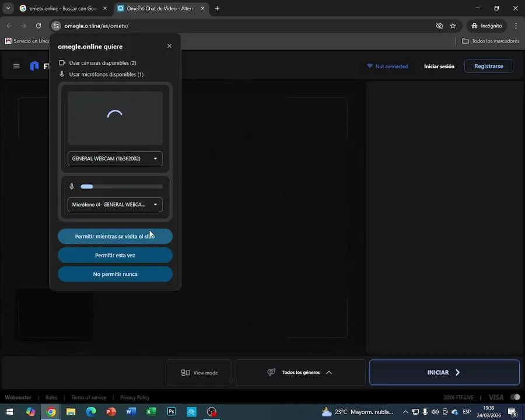Open the Chrome three-dot menu
The height and width of the screenshot is (420, 525).
[x=516, y=26]
